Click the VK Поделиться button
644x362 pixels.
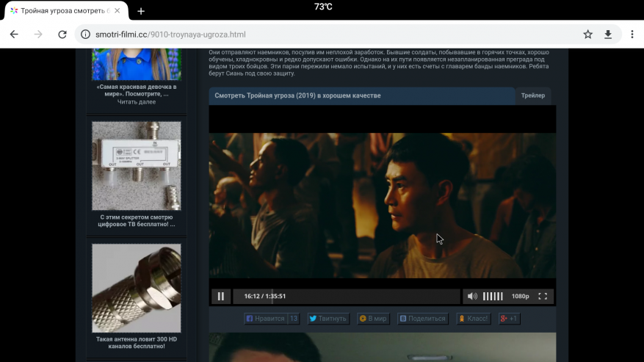coord(422,319)
